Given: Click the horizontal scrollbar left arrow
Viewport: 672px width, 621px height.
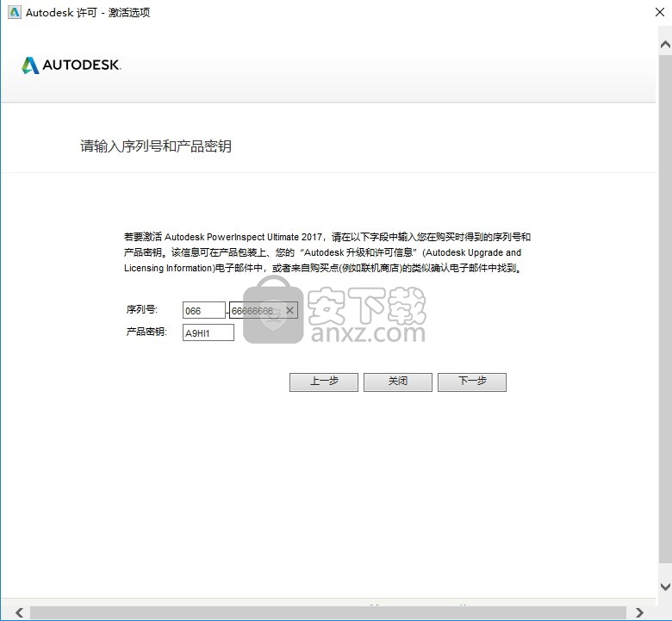Looking at the screenshot, I should coord(19,612).
